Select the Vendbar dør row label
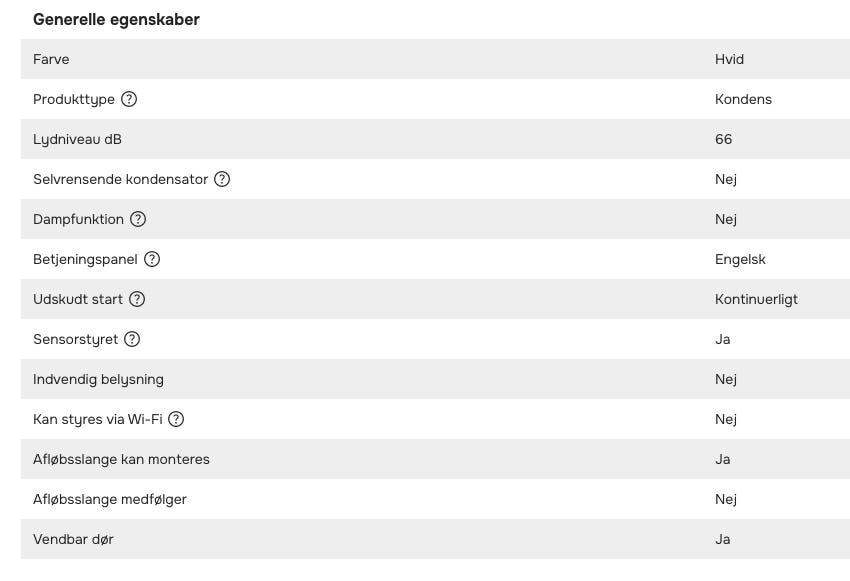 coord(73,539)
